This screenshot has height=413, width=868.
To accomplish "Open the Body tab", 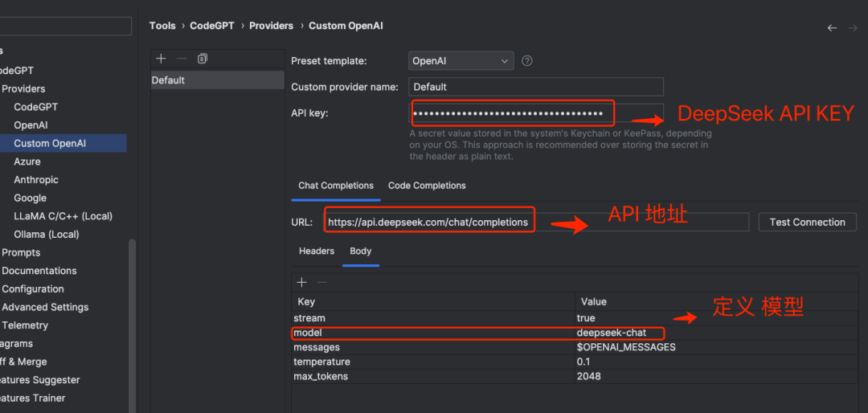I will [x=360, y=251].
